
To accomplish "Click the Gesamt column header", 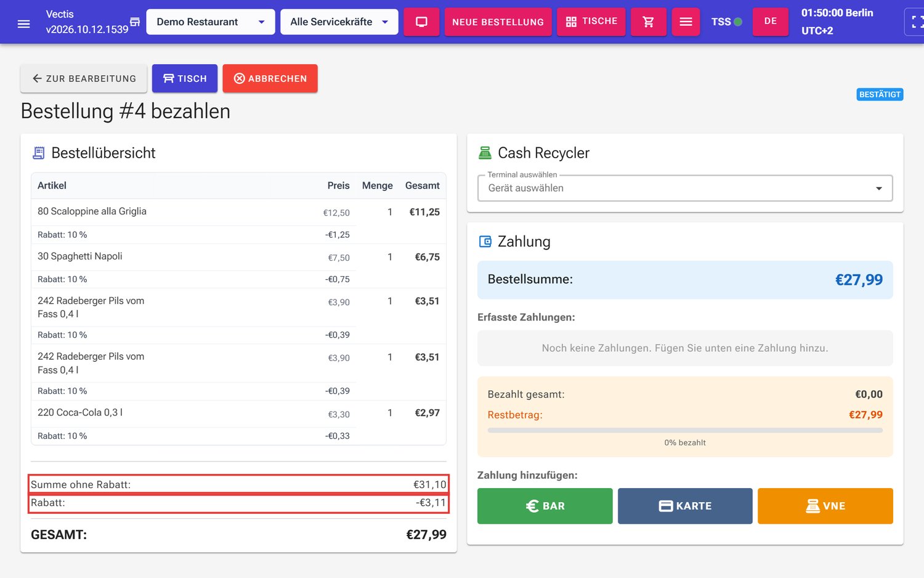I will pos(423,185).
